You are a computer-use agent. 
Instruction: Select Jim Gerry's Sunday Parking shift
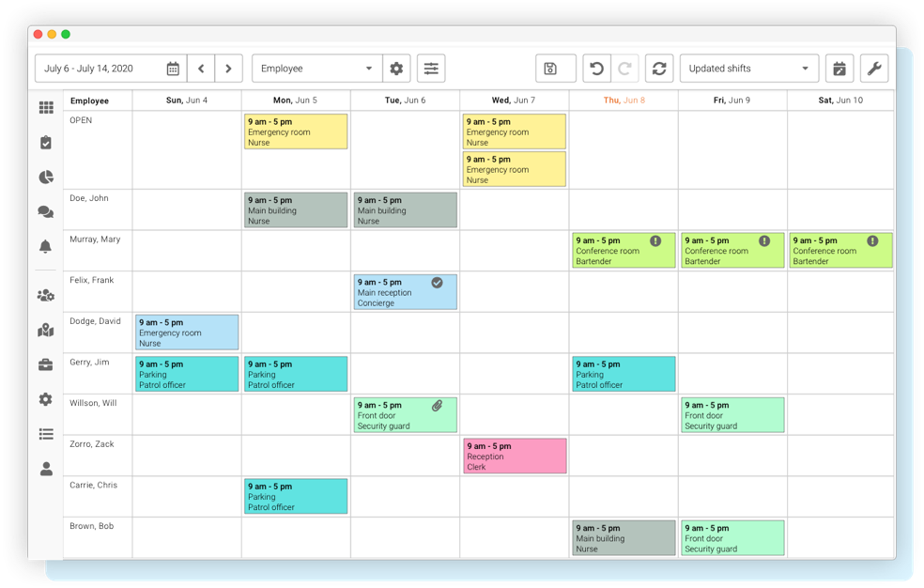tap(187, 374)
